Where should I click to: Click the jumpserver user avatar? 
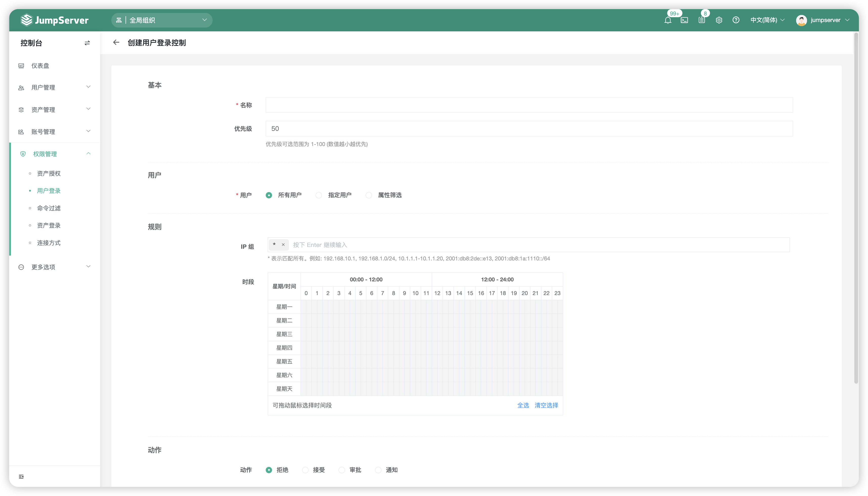(x=801, y=20)
